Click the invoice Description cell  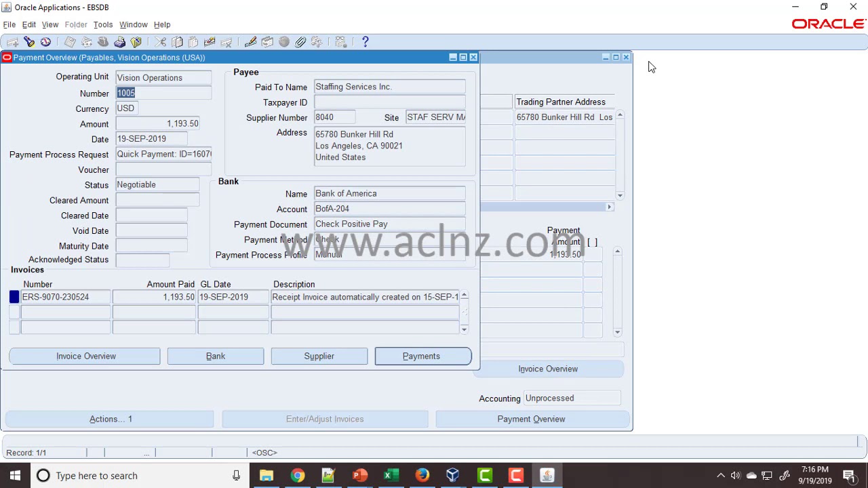coord(366,297)
